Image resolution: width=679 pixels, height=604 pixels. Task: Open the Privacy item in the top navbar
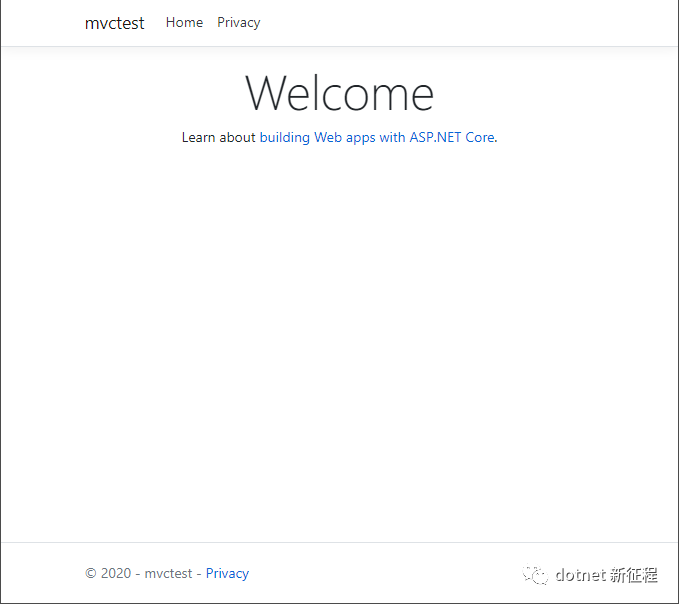tap(239, 23)
